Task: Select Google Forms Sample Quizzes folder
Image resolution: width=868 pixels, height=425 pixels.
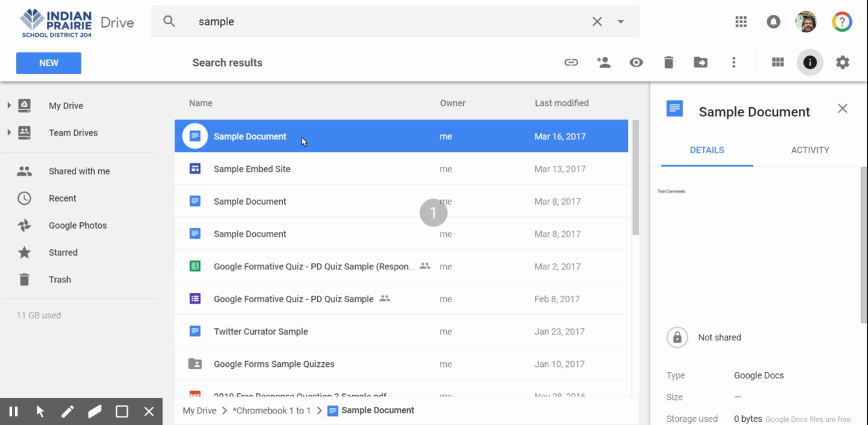Action: click(401, 364)
